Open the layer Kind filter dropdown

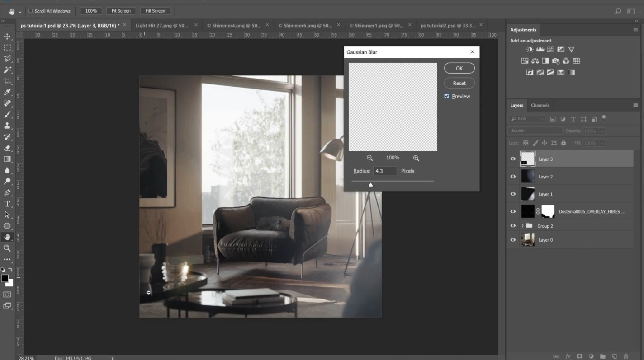pyautogui.click(x=527, y=119)
